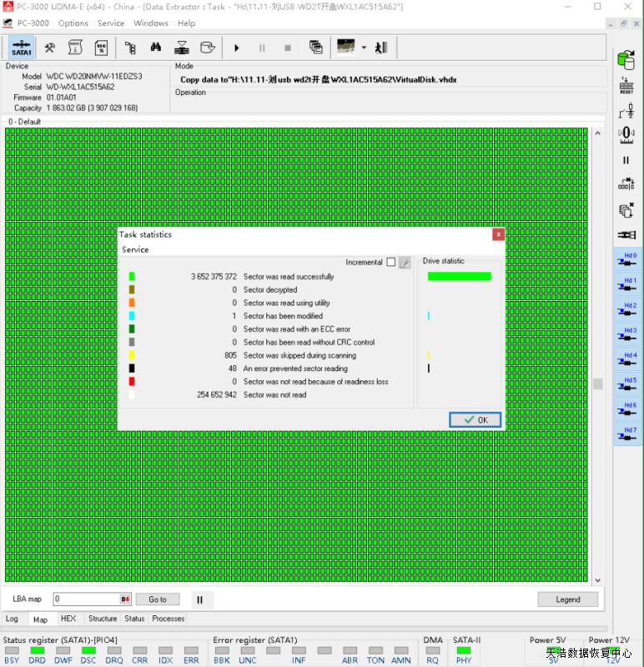
Task: Open the Service menu
Action: 111,23
